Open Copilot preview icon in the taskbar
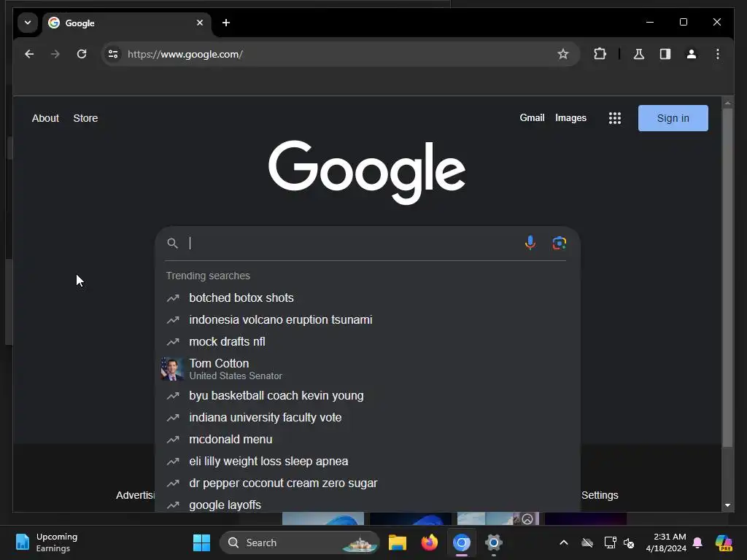Image resolution: width=747 pixels, height=560 pixels. tap(723, 542)
